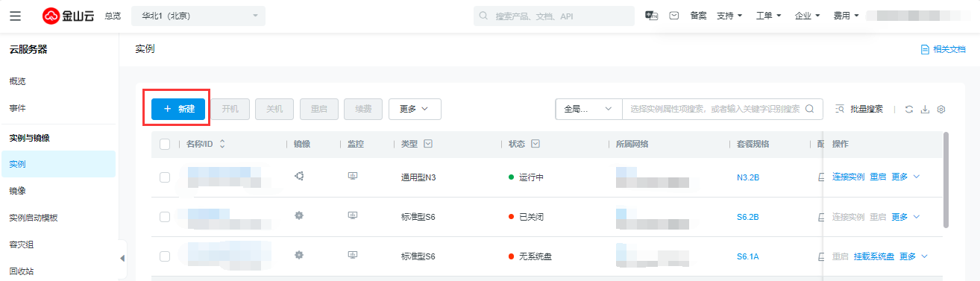Viewport: 980px width, 281px height.
Task: Open the hamburger navigation menu
Action: pos(16,16)
